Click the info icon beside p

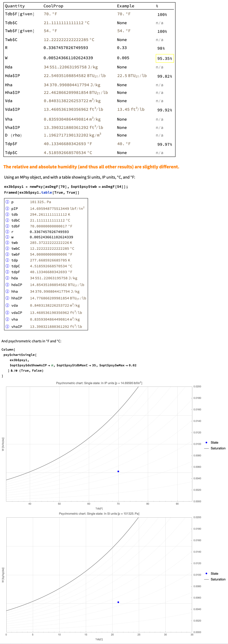7,202
